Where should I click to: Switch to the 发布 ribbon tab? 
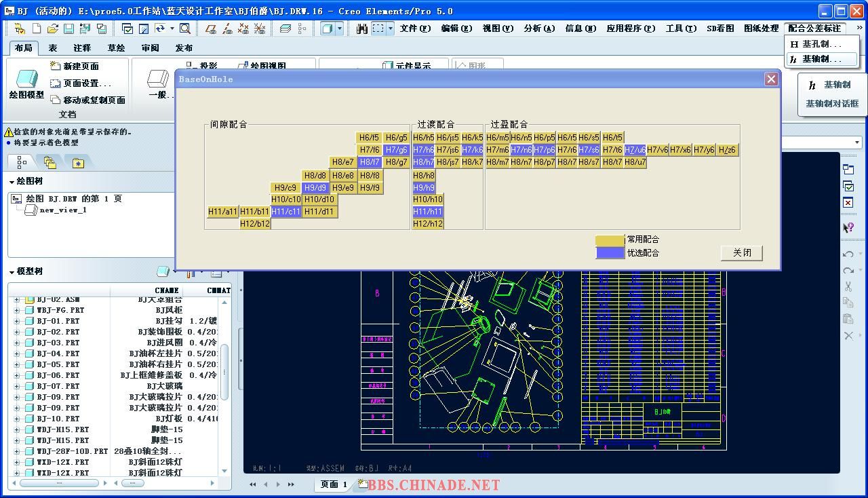184,48
